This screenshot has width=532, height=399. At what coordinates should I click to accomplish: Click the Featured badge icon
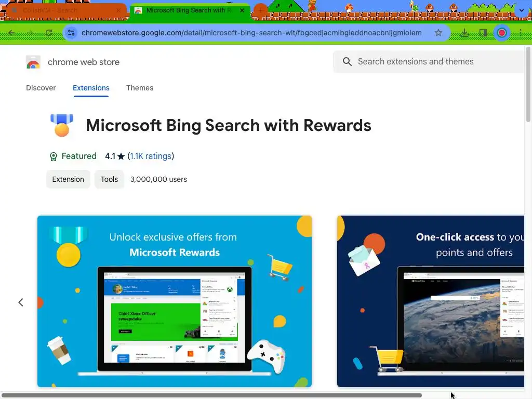[x=54, y=156]
